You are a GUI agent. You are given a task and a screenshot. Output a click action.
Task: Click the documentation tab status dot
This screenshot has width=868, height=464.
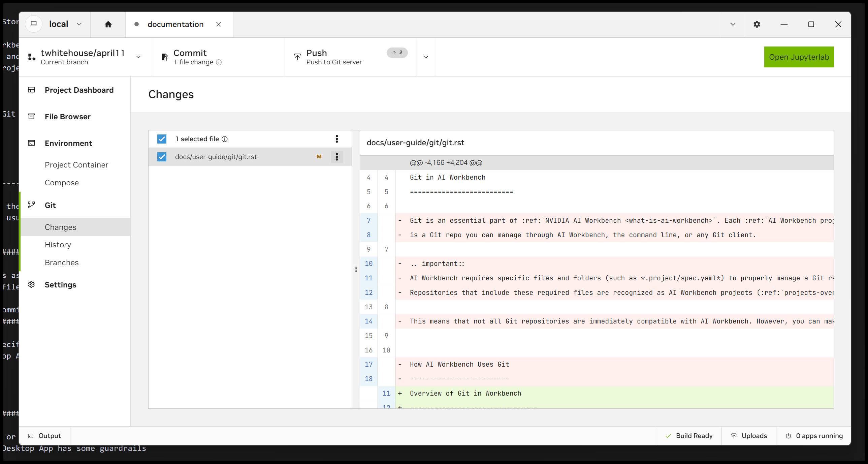click(x=136, y=24)
